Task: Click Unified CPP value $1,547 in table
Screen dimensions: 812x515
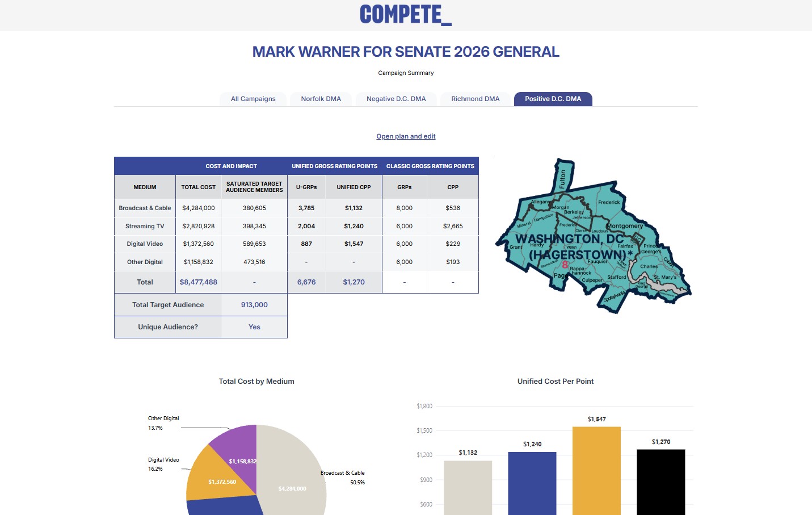Action: coord(354,244)
